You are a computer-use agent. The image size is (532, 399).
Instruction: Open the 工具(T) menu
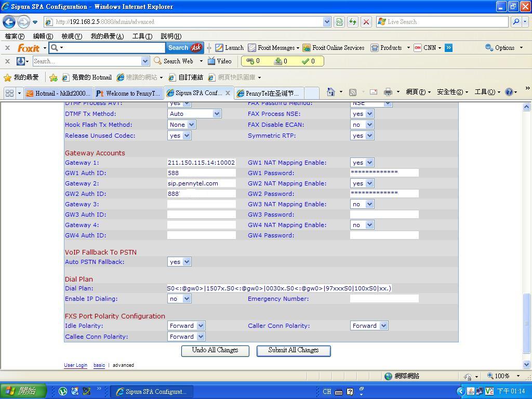coord(142,36)
